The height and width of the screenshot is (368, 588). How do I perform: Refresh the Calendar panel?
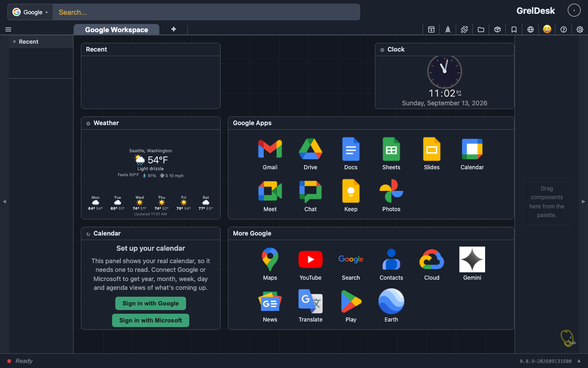[88, 234]
